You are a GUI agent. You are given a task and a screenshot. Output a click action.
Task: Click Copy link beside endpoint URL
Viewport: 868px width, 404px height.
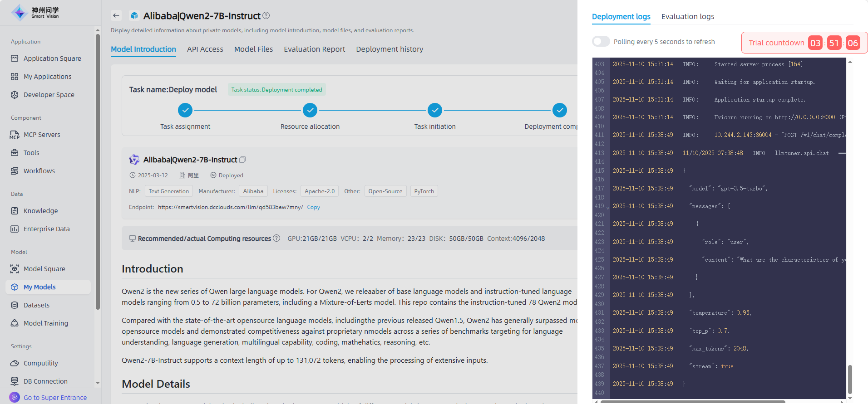(313, 207)
